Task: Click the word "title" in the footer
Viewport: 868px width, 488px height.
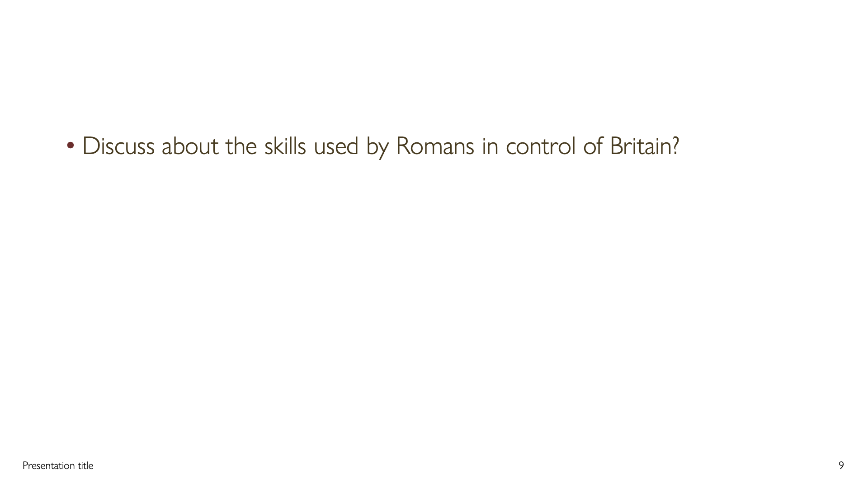Action: [x=85, y=465]
